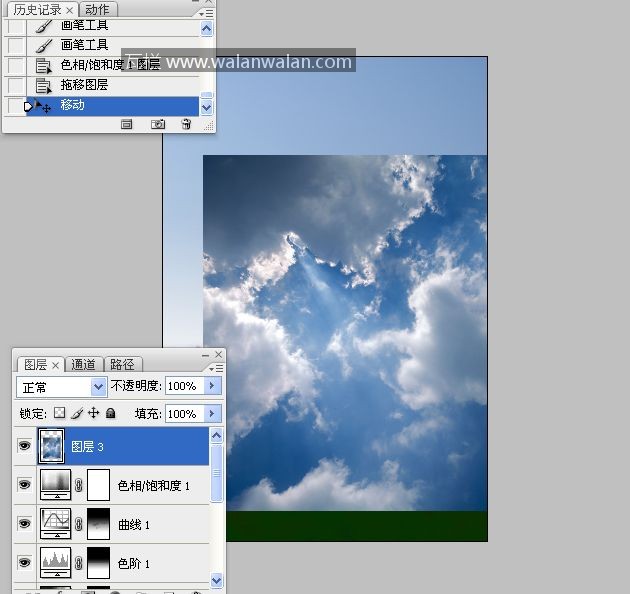This screenshot has height=594, width=630.
Task: Click the lock image pixels brush icon
Action: (76, 413)
